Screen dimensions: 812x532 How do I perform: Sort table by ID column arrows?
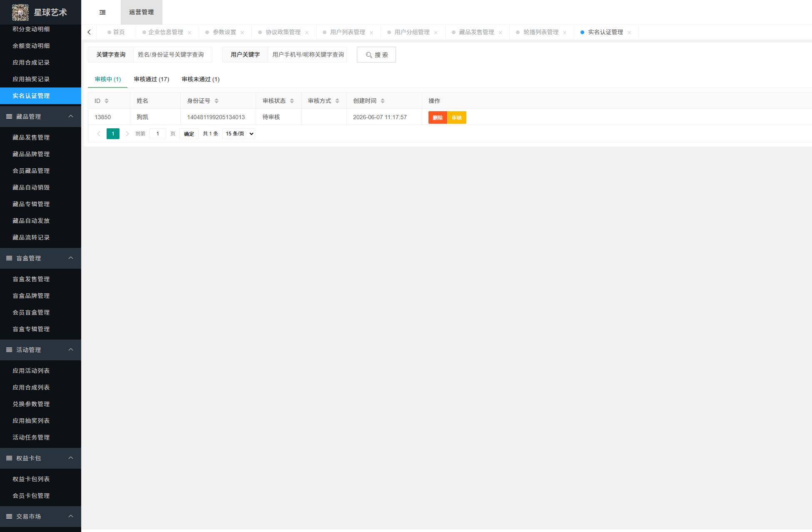107,101
